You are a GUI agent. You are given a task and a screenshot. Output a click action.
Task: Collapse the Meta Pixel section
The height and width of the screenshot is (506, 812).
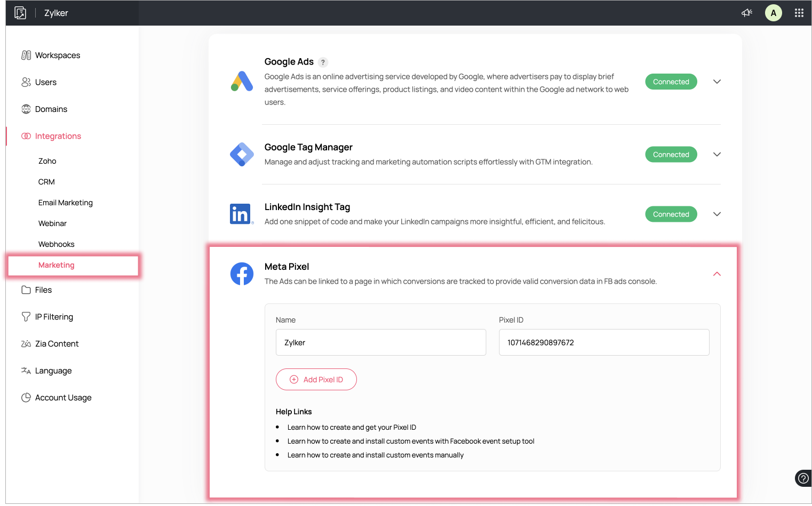pos(717,274)
